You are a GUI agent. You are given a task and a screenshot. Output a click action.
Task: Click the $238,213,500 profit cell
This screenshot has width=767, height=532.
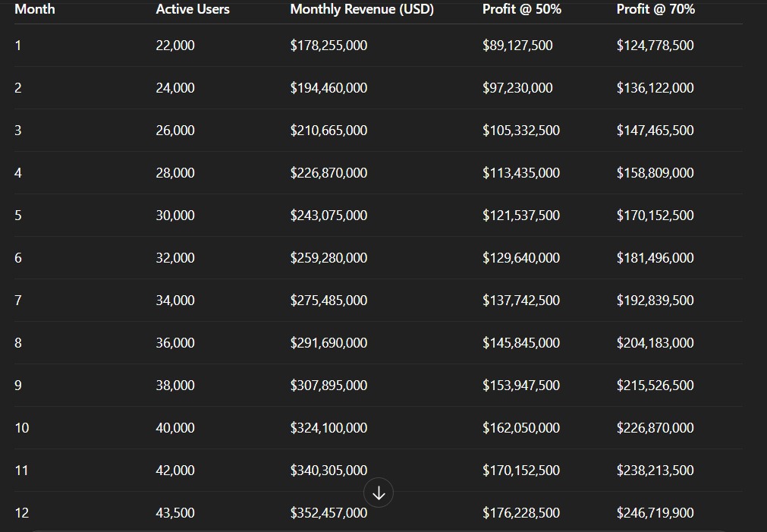tap(655, 471)
